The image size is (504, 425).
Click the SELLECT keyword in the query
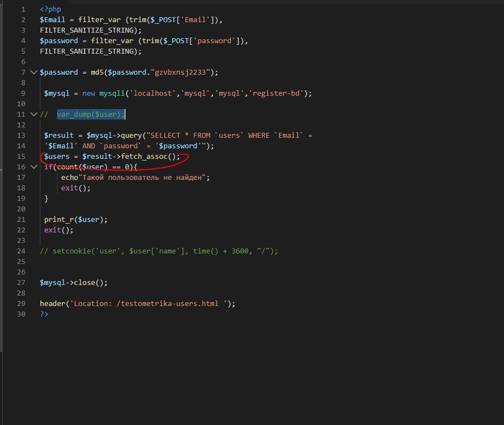click(165, 136)
